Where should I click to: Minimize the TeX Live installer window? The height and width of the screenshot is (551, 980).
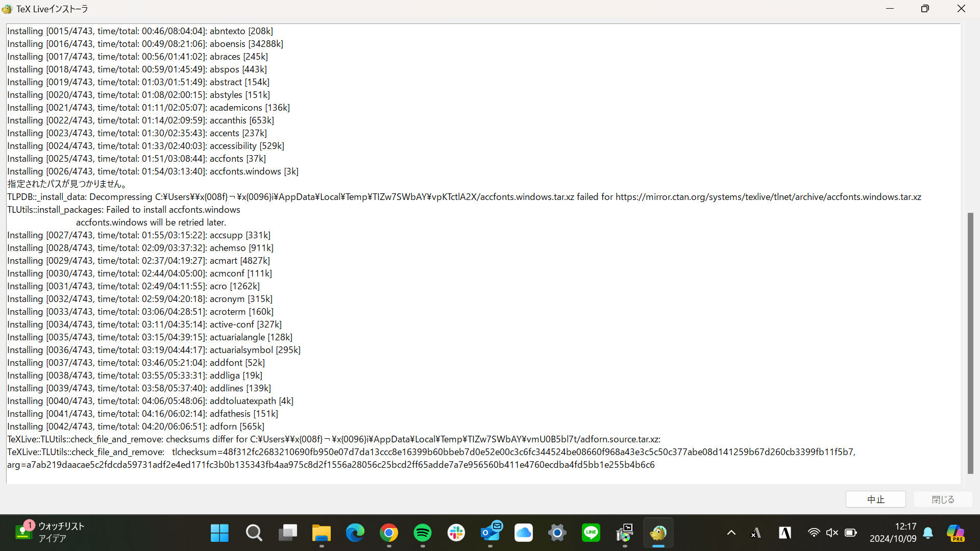[890, 9]
